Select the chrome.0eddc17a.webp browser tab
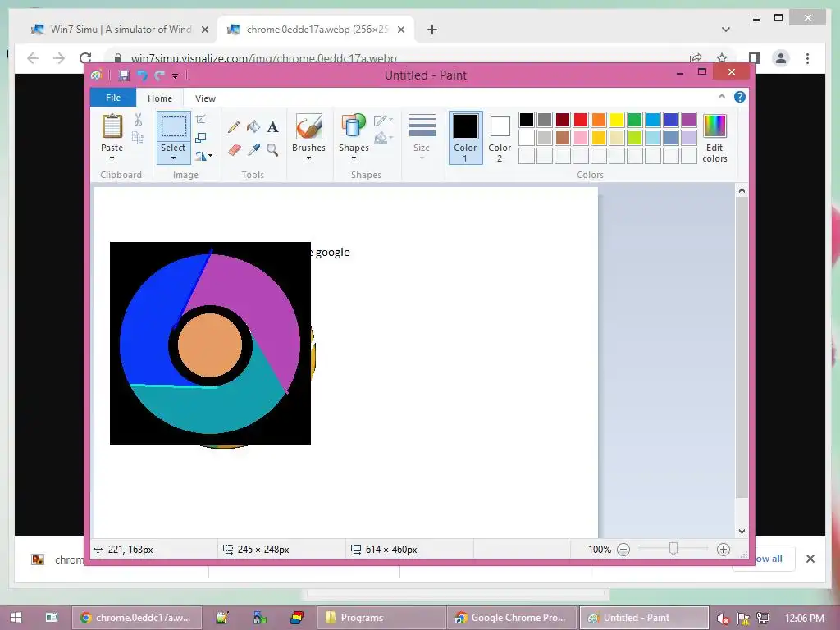Image resolution: width=840 pixels, height=630 pixels. 316,30
